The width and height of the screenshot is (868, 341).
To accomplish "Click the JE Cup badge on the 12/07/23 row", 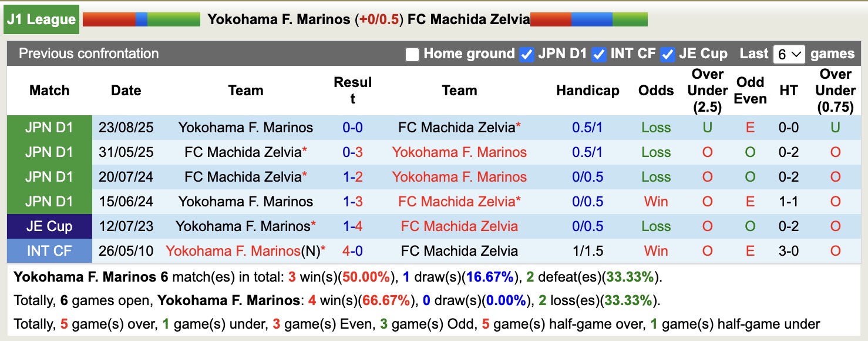I will coord(49,226).
